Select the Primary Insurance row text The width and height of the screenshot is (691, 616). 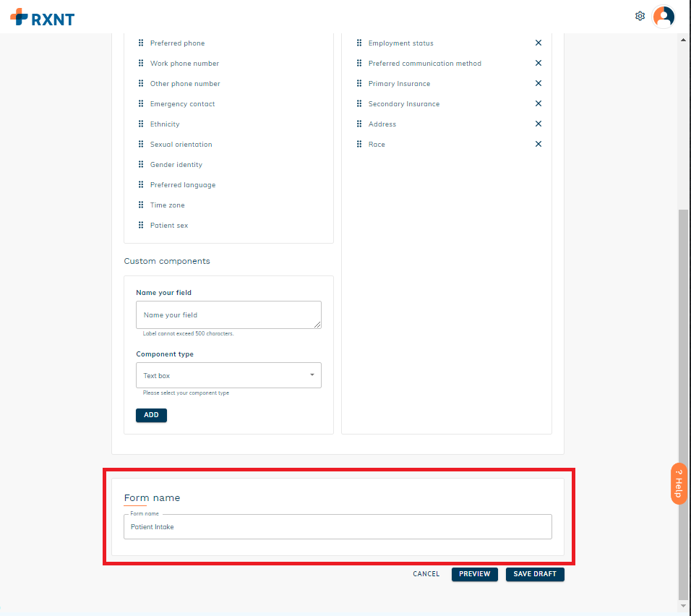point(399,84)
